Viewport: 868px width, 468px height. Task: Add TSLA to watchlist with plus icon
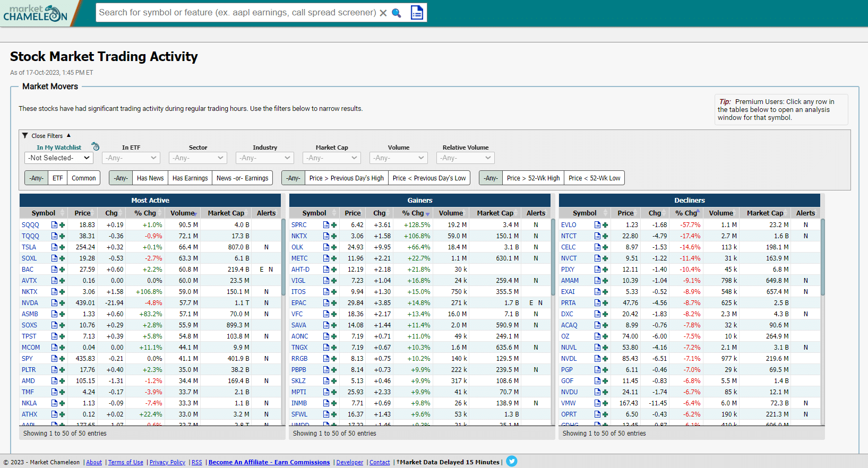(63, 247)
